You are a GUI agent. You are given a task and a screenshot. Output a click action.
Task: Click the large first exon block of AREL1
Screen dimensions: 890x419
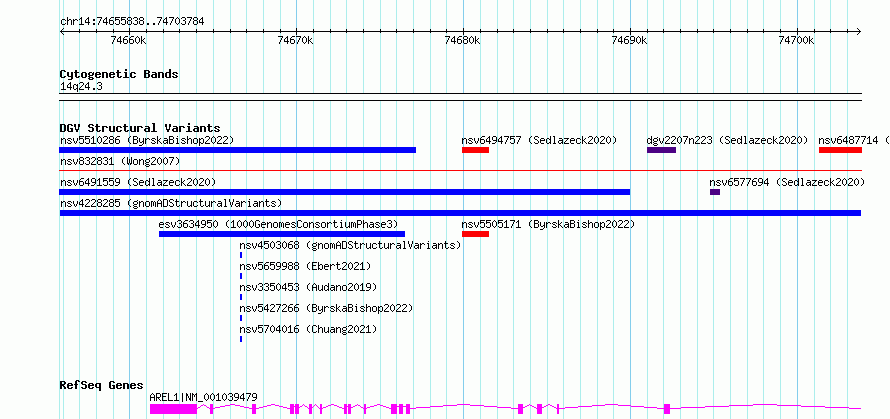point(173,409)
